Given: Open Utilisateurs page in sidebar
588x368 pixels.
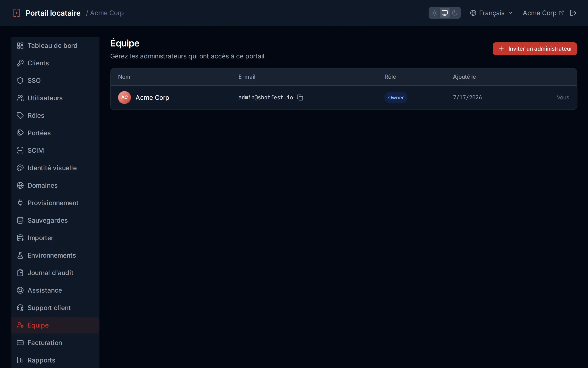Looking at the screenshot, I should 55,98.
